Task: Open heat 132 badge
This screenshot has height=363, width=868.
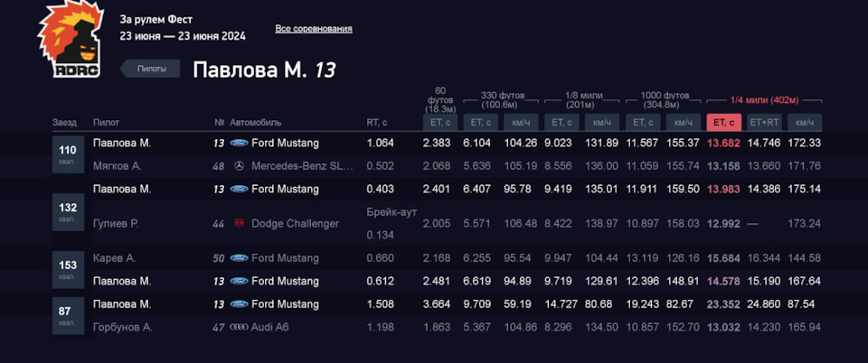Action: tap(68, 212)
